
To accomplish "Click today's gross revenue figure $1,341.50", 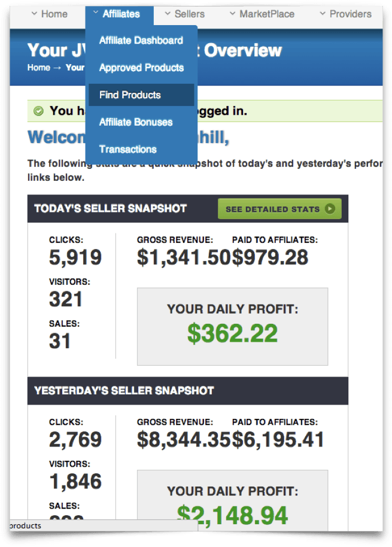I will pos(184,257).
